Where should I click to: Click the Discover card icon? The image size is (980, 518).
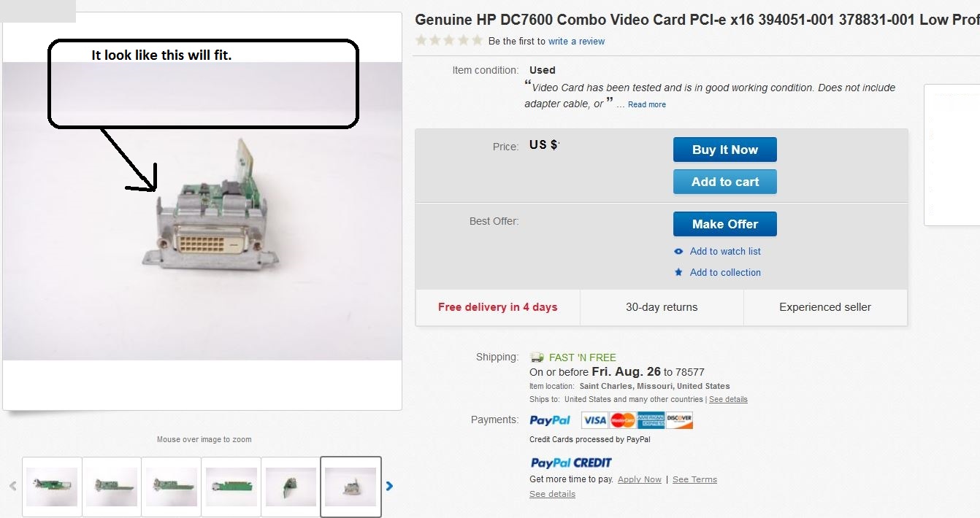click(679, 420)
